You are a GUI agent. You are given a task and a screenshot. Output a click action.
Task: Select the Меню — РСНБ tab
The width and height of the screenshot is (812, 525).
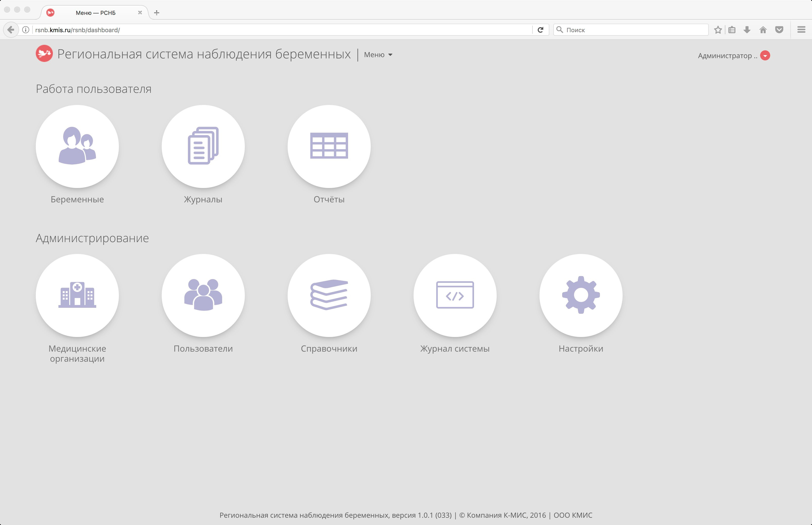[x=95, y=13]
